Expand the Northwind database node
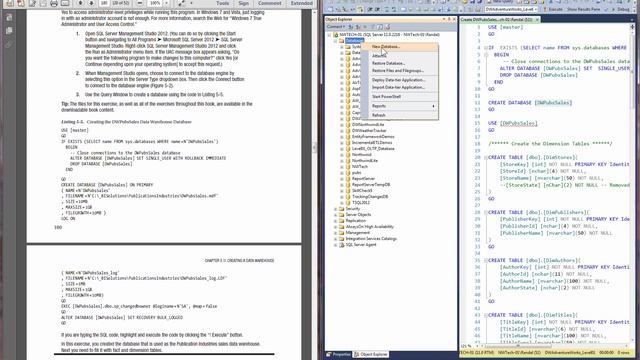This screenshot has width=640, height=360. (x=342, y=155)
